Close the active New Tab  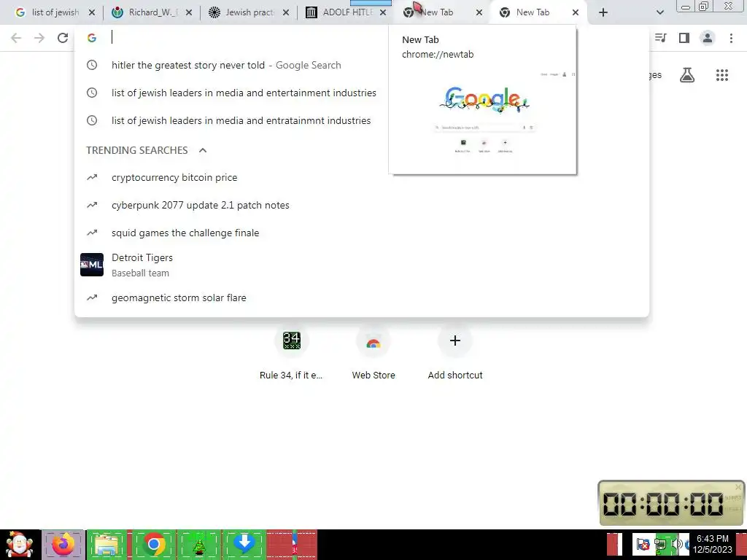[576, 13]
